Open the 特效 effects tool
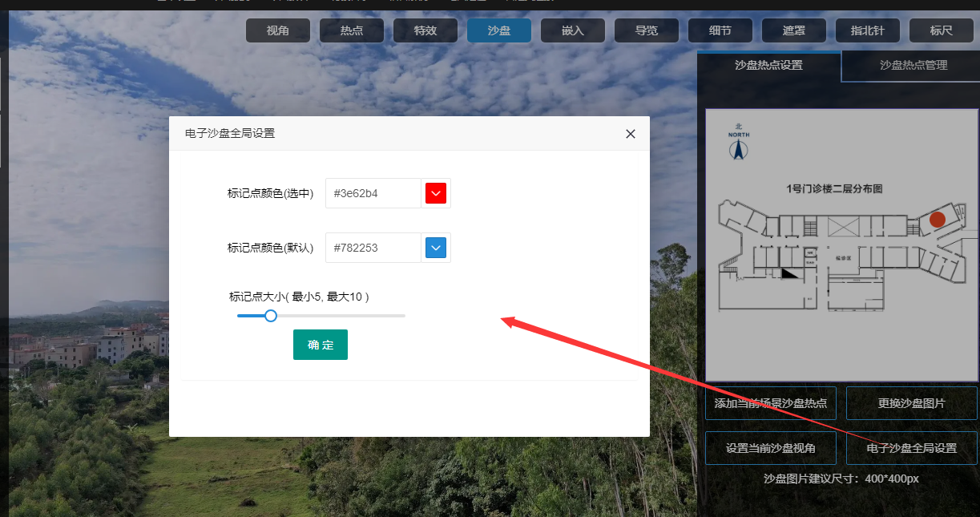Image resolution: width=980 pixels, height=517 pixels. click(x=425, y=30)
